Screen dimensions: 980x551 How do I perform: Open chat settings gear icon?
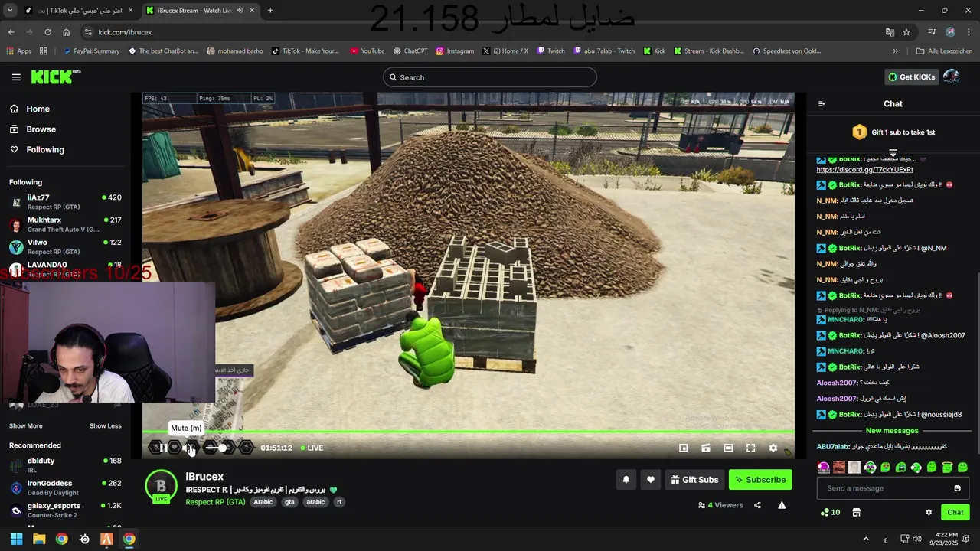[929, 512]
